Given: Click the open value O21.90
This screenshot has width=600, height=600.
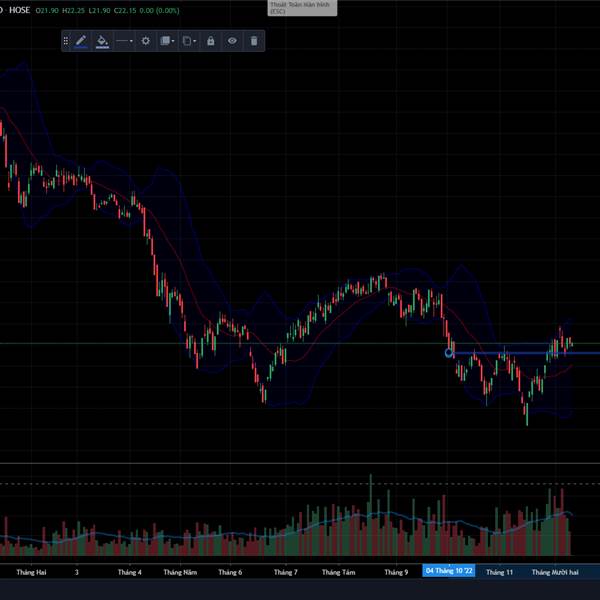Looking at the screenshot, I should tap(47, 11).
